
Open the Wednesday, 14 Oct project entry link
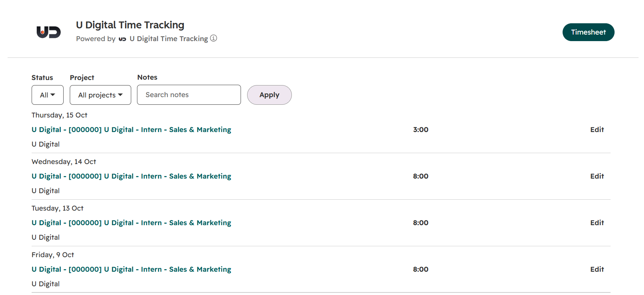coord(131,176)
